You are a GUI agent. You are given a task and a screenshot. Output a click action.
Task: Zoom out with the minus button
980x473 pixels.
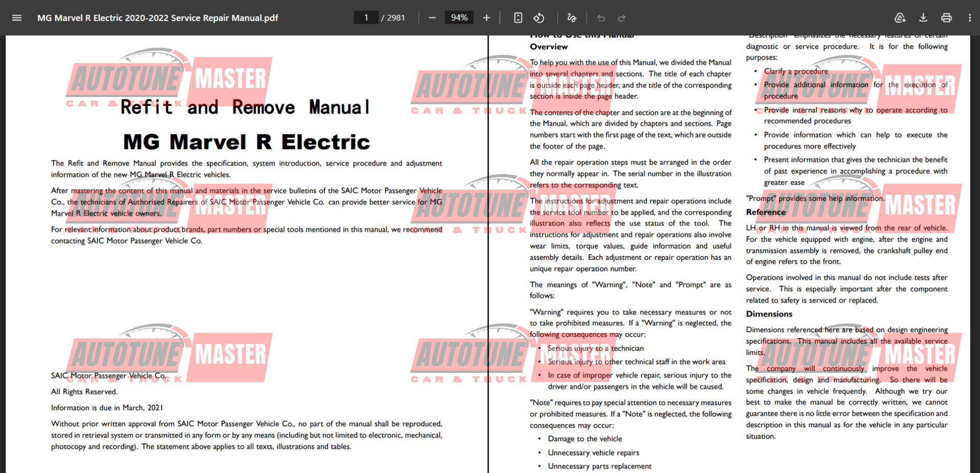[x=432, y=18]
